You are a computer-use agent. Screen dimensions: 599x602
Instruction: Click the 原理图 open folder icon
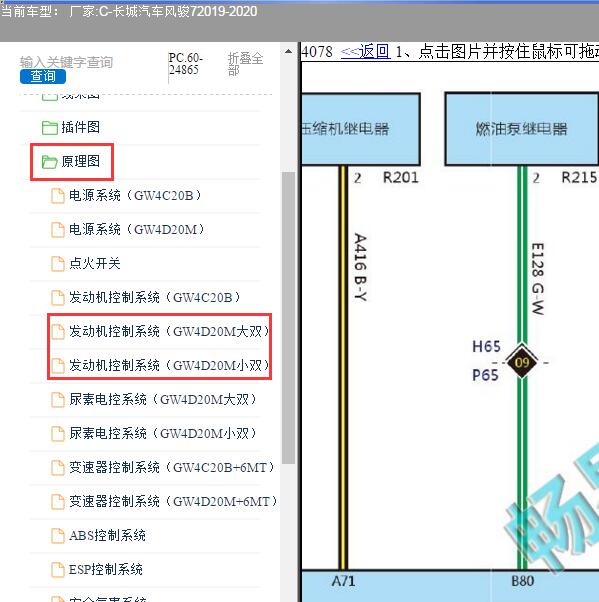pyautogui.click(x=50, y=162)
